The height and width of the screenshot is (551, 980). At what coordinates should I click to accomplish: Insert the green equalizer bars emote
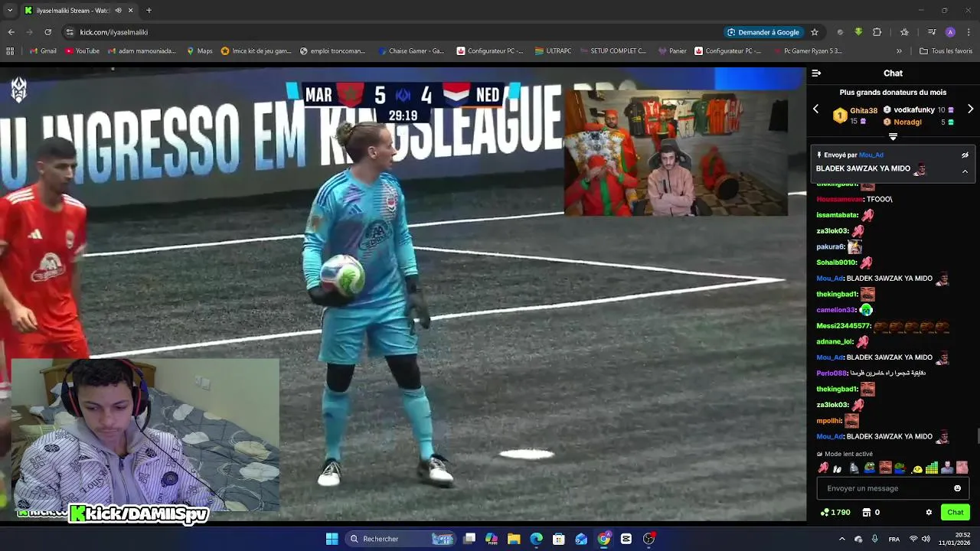[x=932, y=468]
